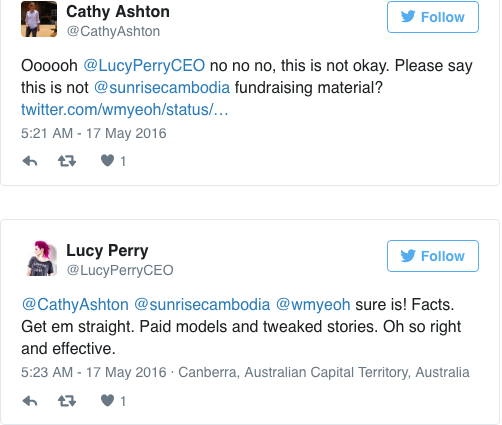The width and height of the screenshot is (502, 425).
Task: Open the 5:21 AM tweet timestamp
Action: tap(94, 133)
